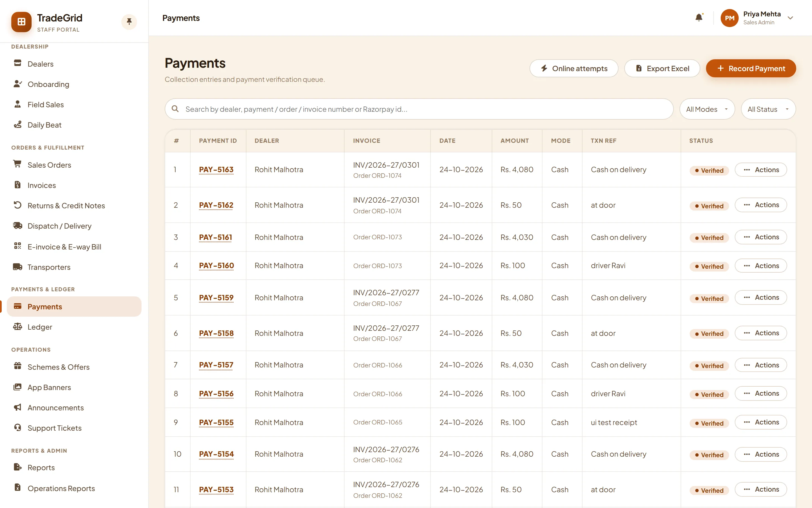The width and height of the screenshot is (812, 508).
Task: Click the E-invoice QR code icon
Action: click(x=17, y=246)
